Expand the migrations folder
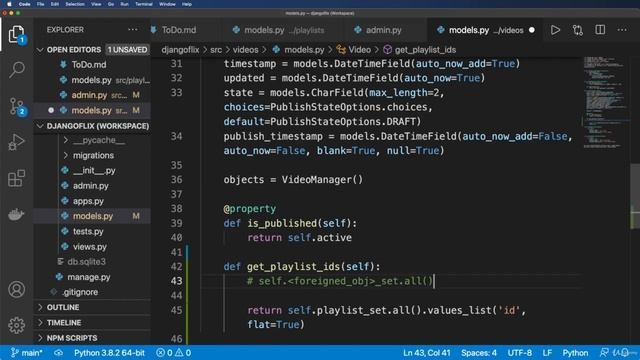The image size is (640, 360). pyautogui.click(x=92, y=156)
